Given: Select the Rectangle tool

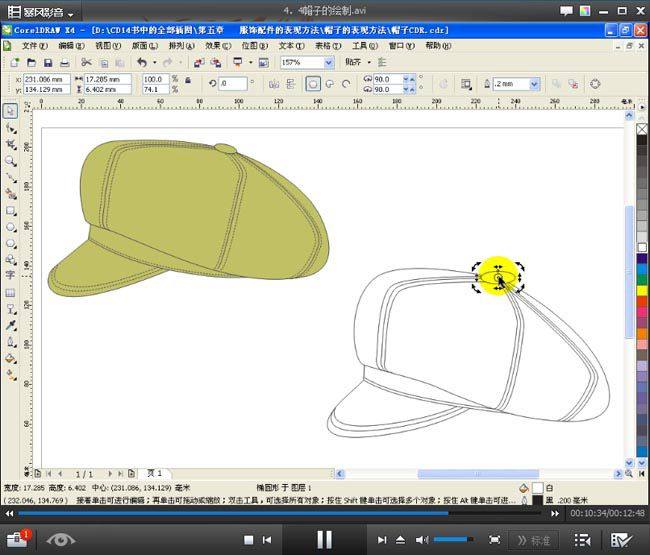Looking at the screenshot, I should click(x=10, y=210).
